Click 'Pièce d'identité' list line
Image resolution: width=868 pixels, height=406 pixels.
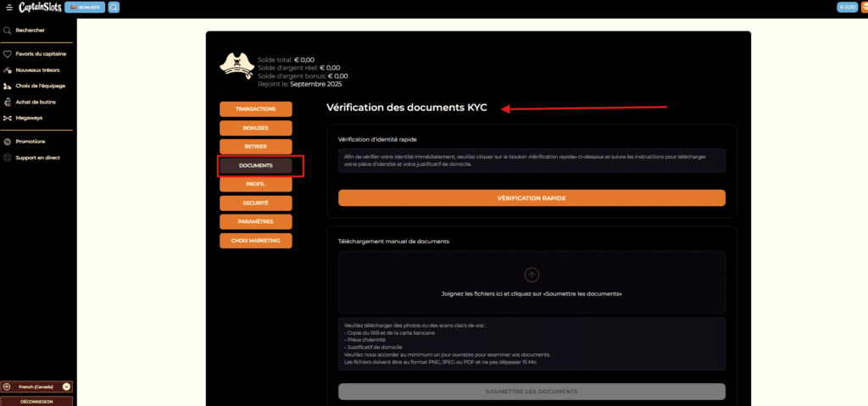364,340
